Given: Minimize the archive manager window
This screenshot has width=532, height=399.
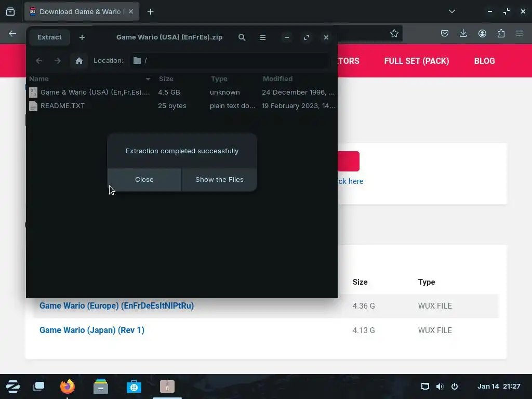Looking at the screenshot, I should 287,37.
